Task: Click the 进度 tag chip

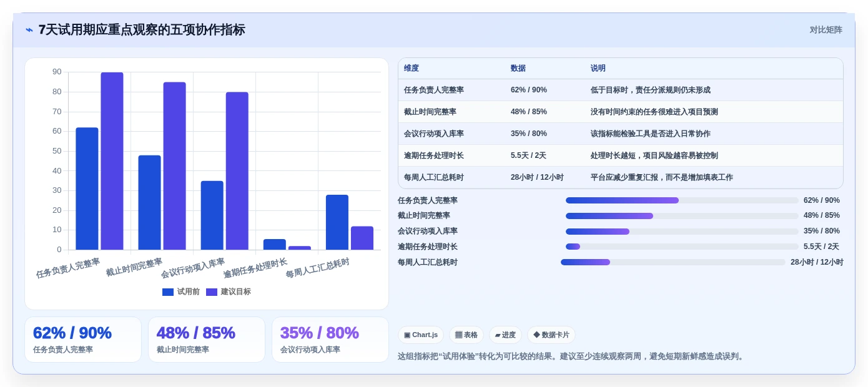Action: pyautogui.click(x=505, y=335)
